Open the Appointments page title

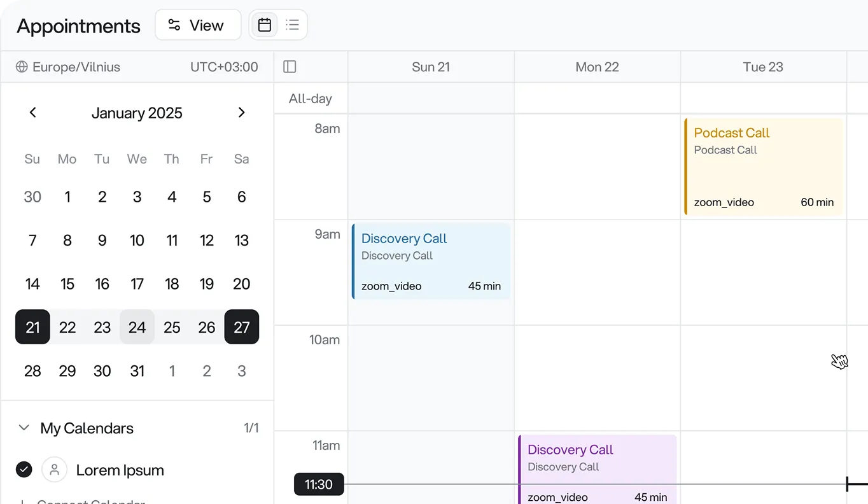tap(78, 26)
